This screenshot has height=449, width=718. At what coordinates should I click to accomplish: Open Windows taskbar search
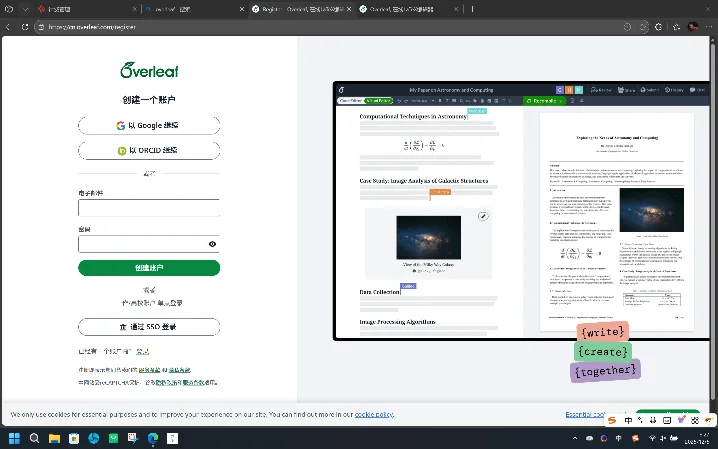(34, 438)
